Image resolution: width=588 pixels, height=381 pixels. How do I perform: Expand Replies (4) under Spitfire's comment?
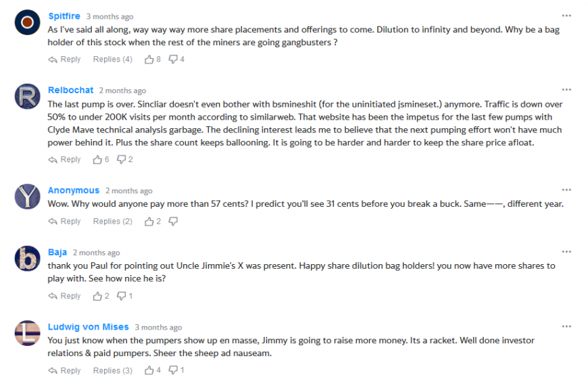[x=112, y=59]
